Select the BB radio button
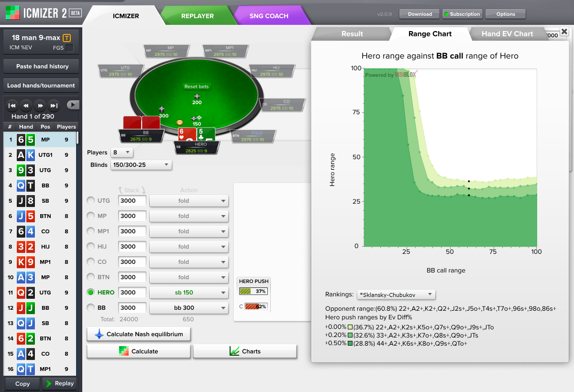 pyautogui.click(x=90, y=308)
